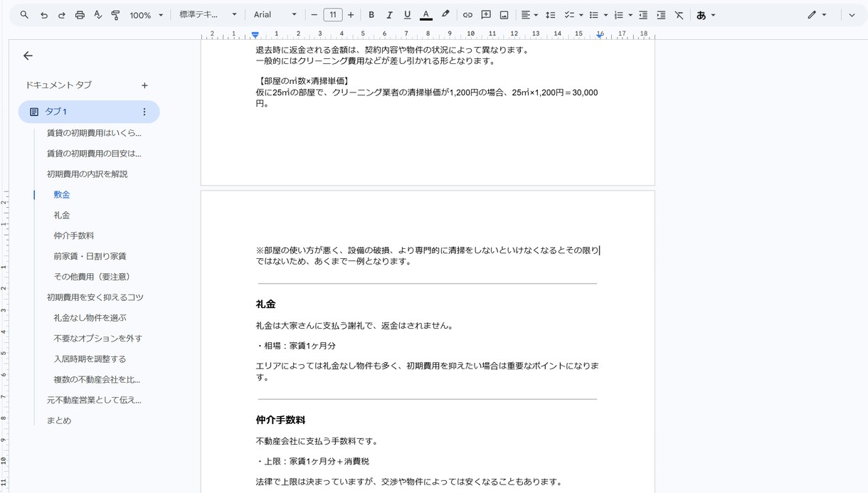Insert a bulleted list
Screen dimensions: 868x493
click(x=594, y=15)
